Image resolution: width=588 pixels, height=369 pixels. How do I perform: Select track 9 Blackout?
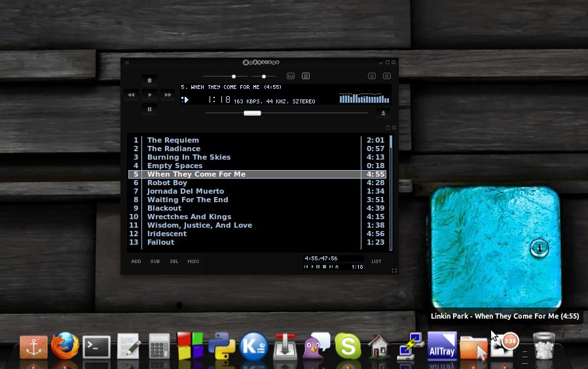tap(257, 208)
